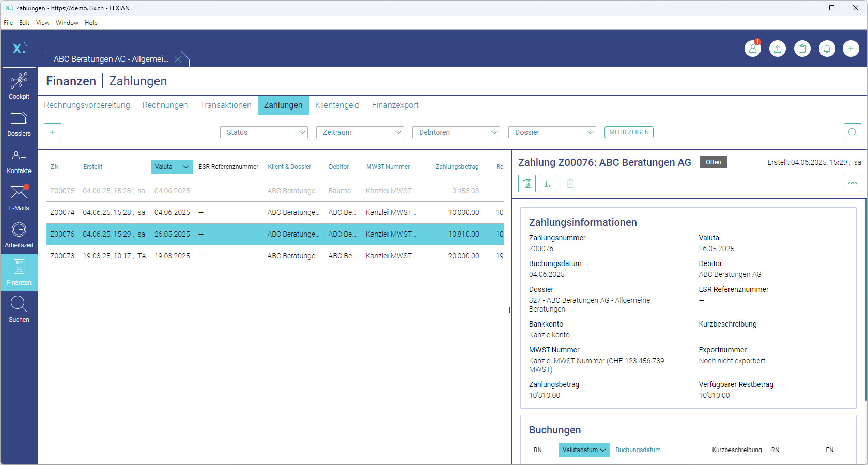Open the notifications bell icon

point(827,49)
